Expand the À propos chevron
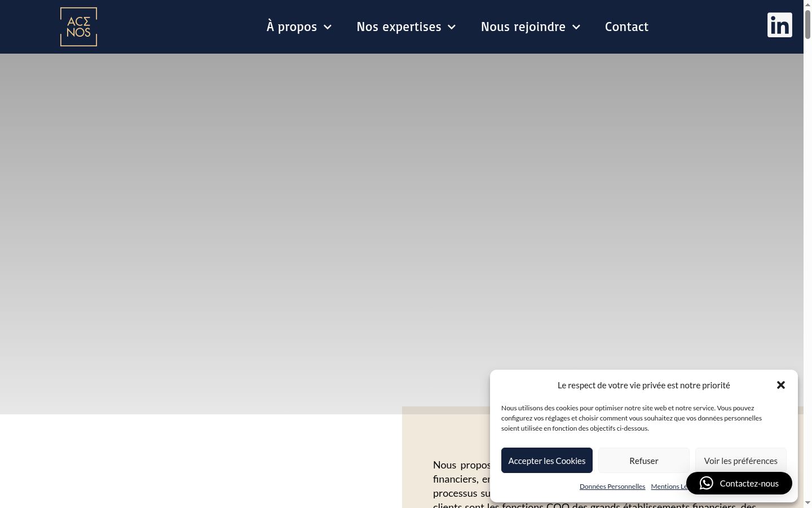Image resolution: width=812 pixels, height=508 pixels. click(328, 27)
